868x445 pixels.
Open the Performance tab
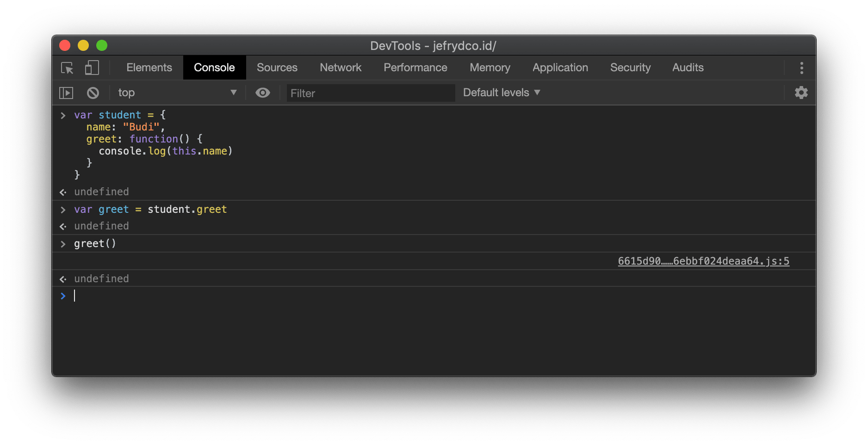point(415,68)
